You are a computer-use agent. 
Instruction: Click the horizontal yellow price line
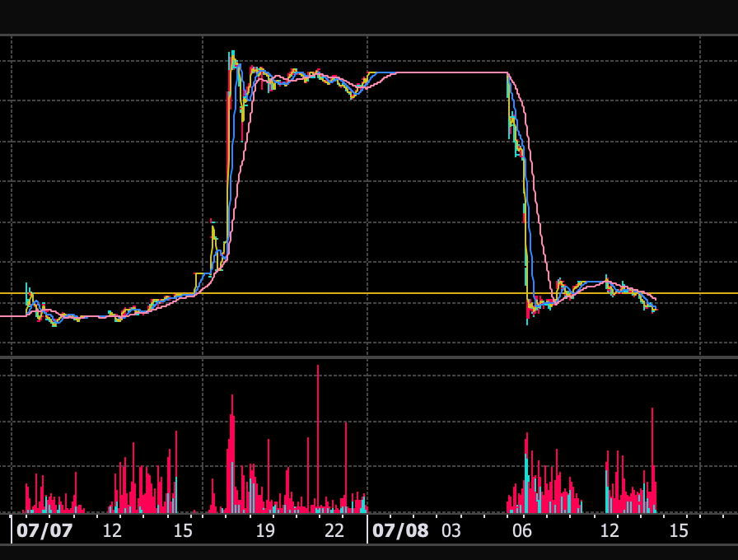click(369, 293)
